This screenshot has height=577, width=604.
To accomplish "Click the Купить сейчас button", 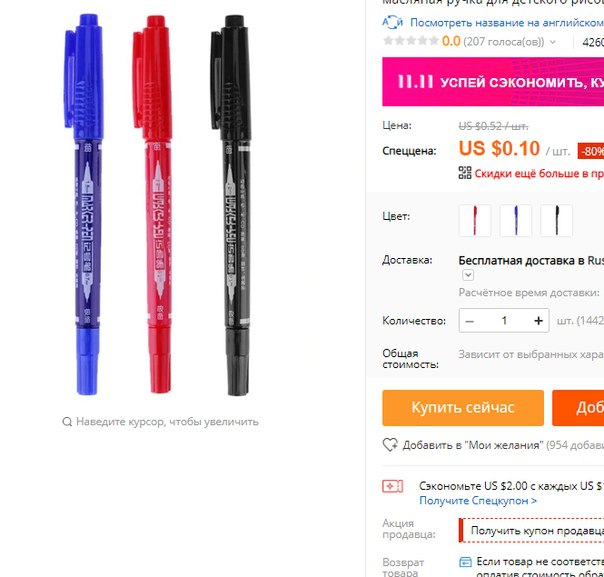I will 463,408.
